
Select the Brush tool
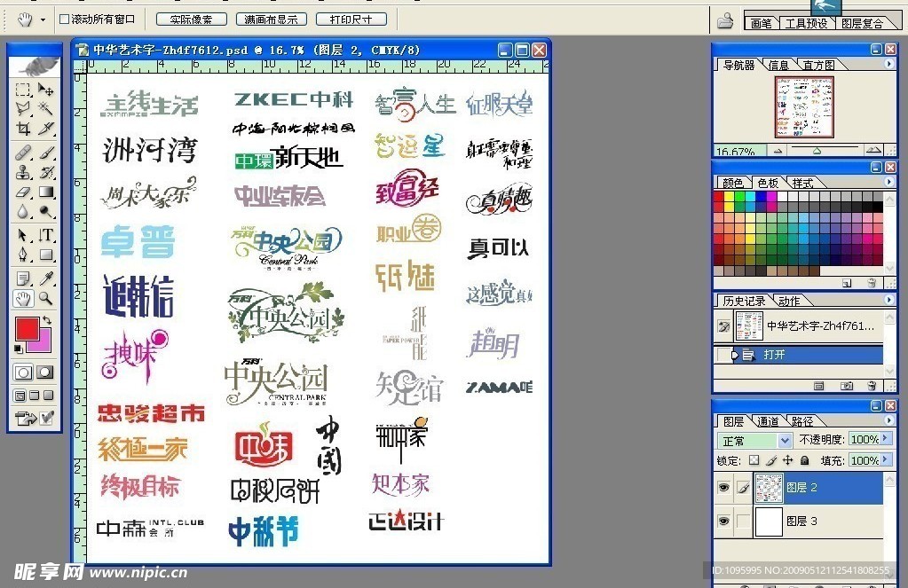click(x=46, y=153)
